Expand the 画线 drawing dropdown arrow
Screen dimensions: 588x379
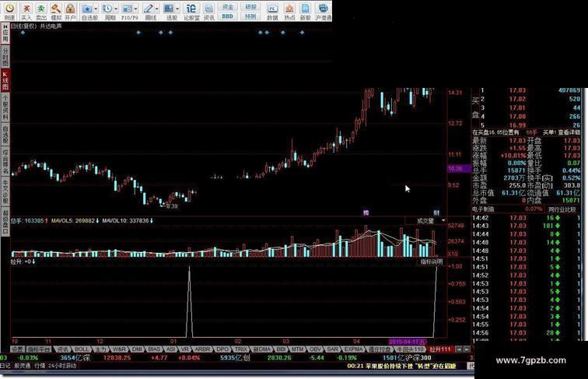click(x=157, y=9)
